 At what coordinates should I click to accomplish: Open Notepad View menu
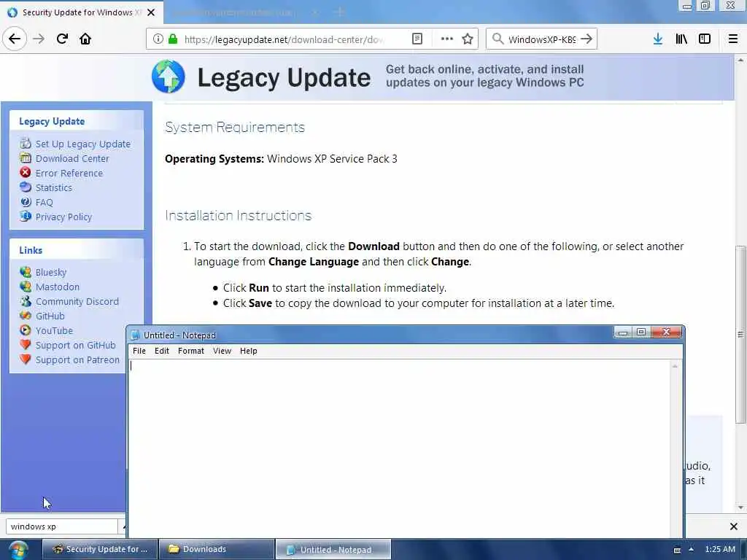pyautogui.click(x=222, y=351)
